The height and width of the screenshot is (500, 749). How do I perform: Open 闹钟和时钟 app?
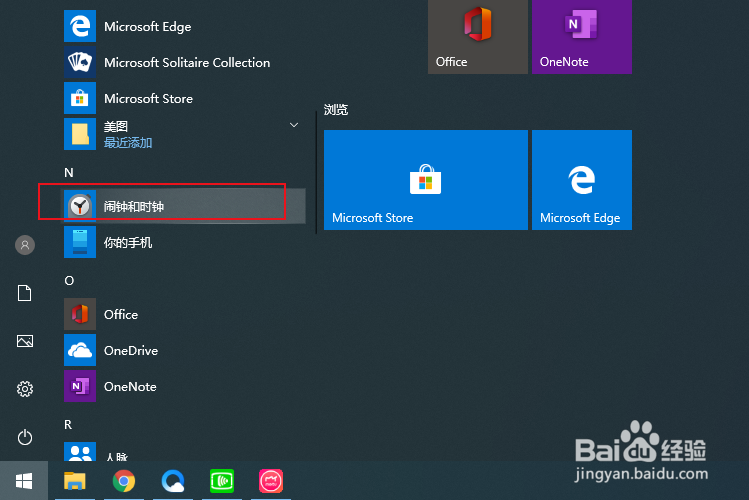point(184,206)
